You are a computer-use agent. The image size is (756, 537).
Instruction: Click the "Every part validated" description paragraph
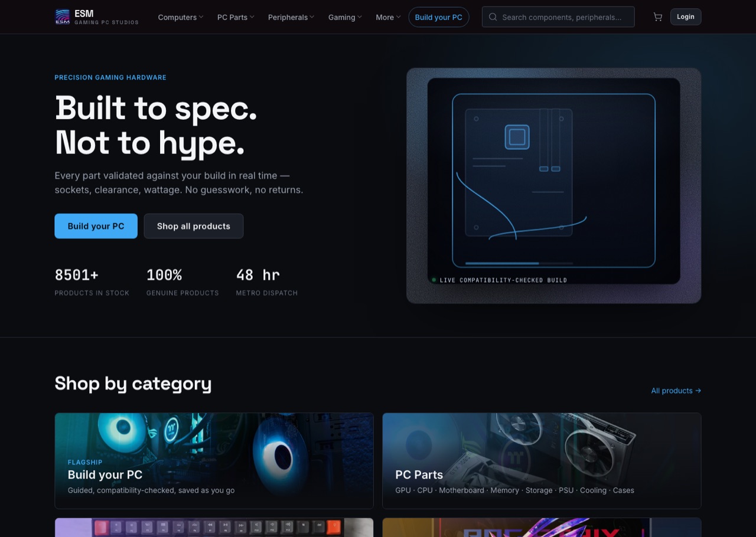[x=179, y=183]
